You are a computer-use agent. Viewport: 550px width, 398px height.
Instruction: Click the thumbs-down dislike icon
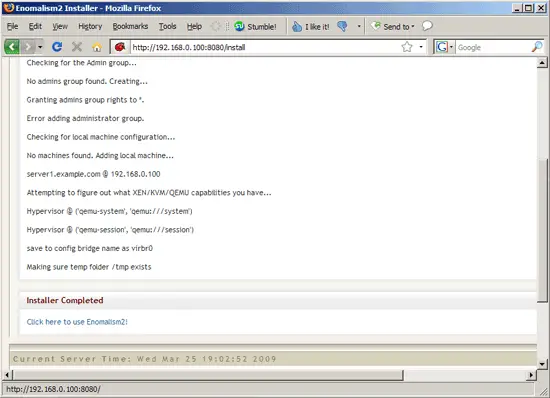[x=342, y=26]
